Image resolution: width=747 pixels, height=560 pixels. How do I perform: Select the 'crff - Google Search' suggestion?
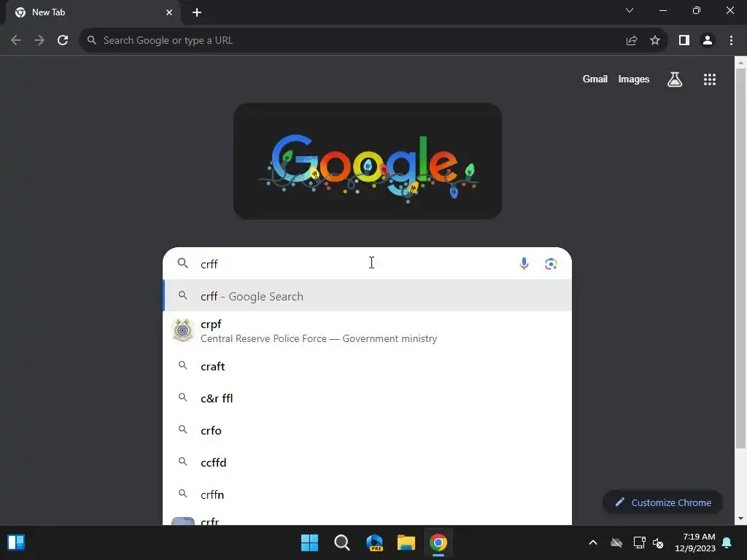pyautogui.click(x=368, y=296)
